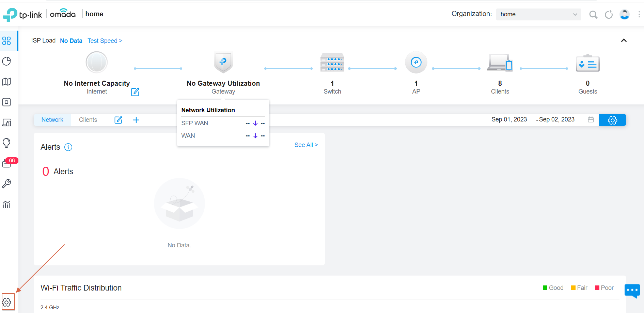Click the Poor legend red swatch
This screenshot has width=644, height=313.
click(x=597, y=288)
